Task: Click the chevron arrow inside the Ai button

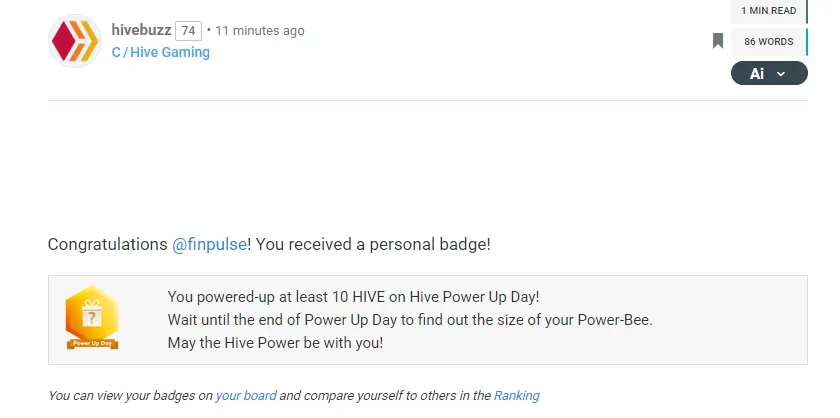Action: pyautogui.click(x=781, y=74)
